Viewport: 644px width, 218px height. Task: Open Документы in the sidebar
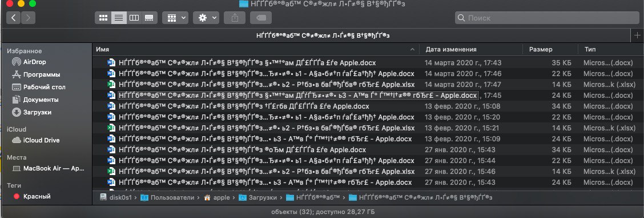pyautogui.click(x=35, y=100)
